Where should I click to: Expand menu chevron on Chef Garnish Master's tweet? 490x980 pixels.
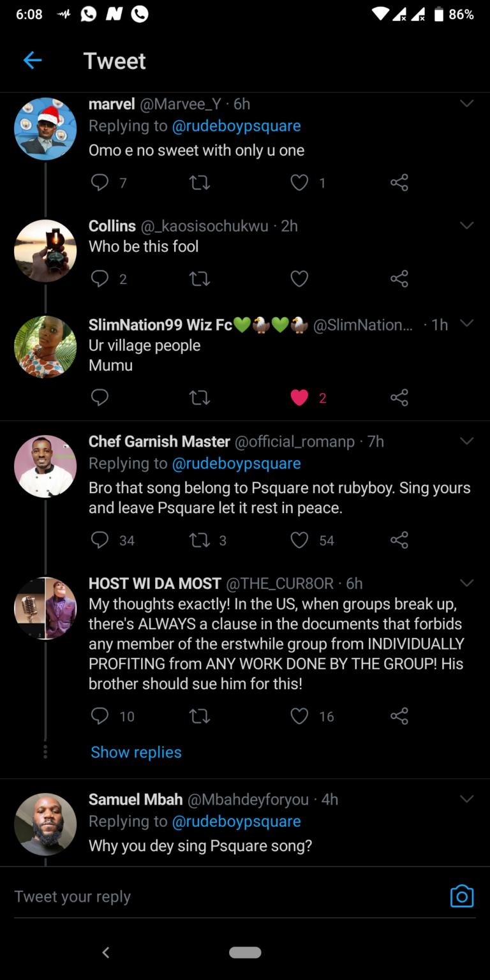pyautogui.click(x=467, y=441)
